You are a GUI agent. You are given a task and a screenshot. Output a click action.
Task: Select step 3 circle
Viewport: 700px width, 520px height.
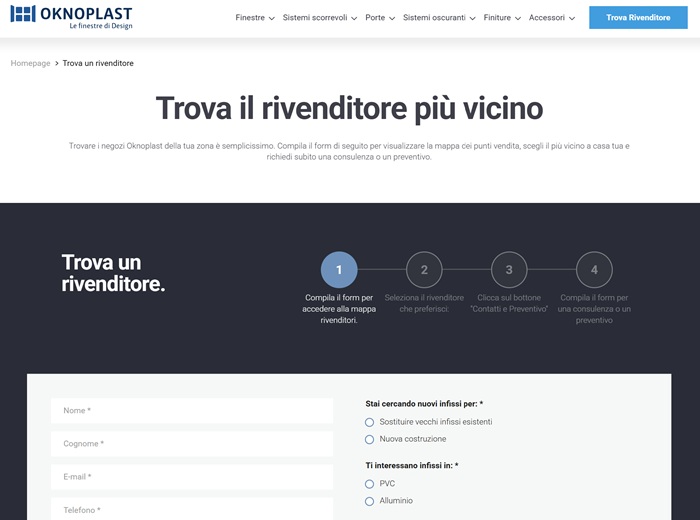(509, 270)
